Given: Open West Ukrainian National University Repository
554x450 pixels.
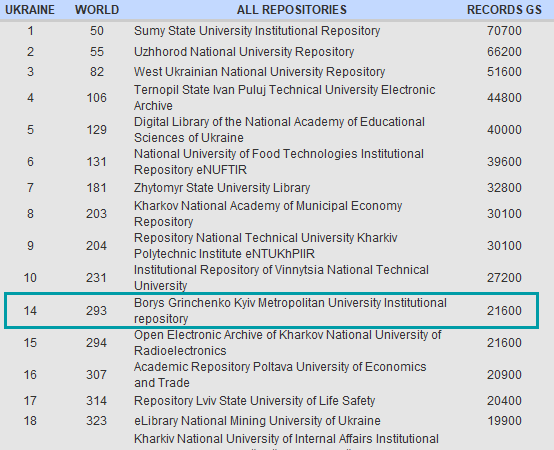Looking at the screenshot, I should point(259,72).
